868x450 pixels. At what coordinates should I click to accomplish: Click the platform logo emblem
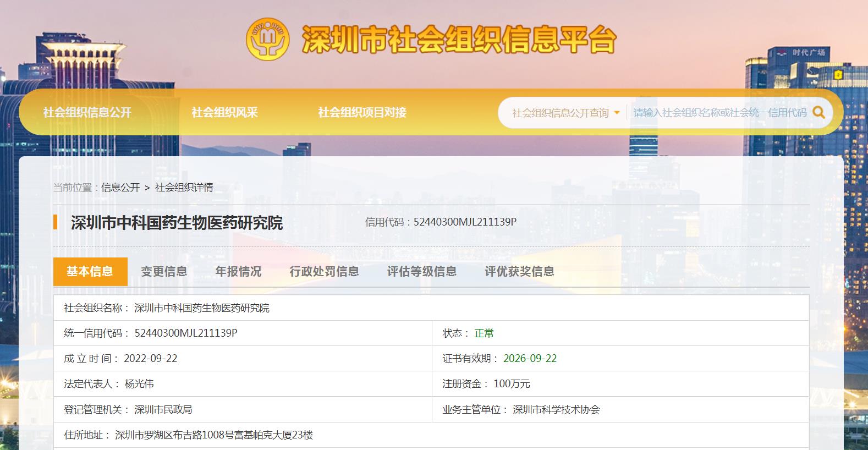click(x=268, y=40)
